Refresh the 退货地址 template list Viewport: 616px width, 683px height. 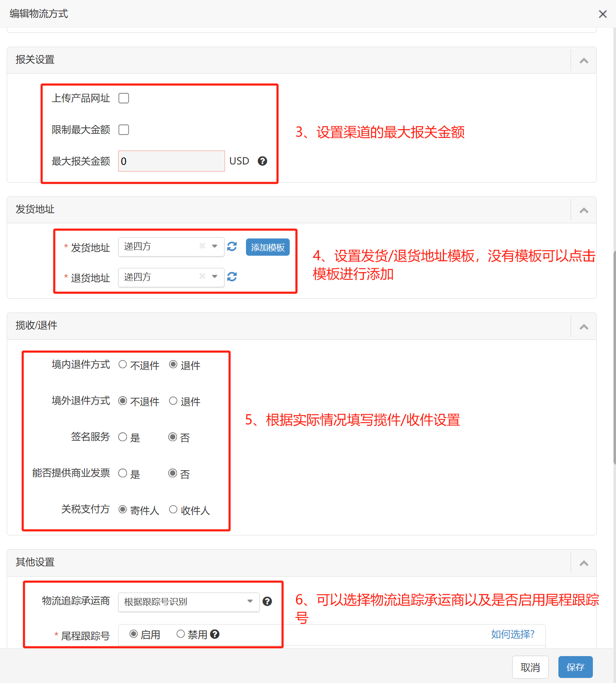tap(232, 277)
